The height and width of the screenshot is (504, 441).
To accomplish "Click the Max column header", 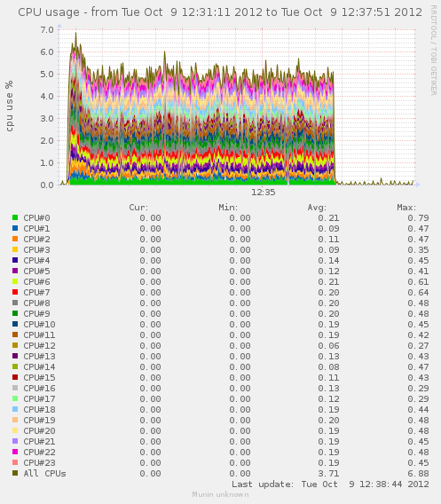I will (x=406, y=208).
